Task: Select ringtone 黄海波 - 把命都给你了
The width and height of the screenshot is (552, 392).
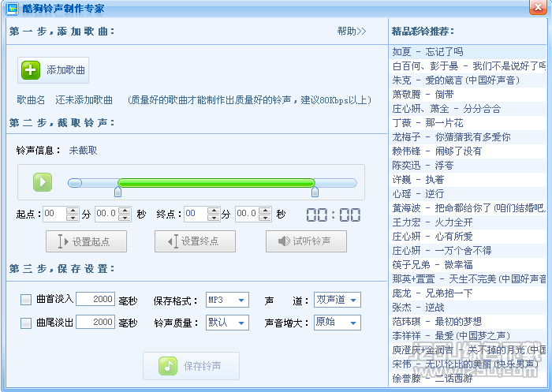Action: click(x=468, y=207)
